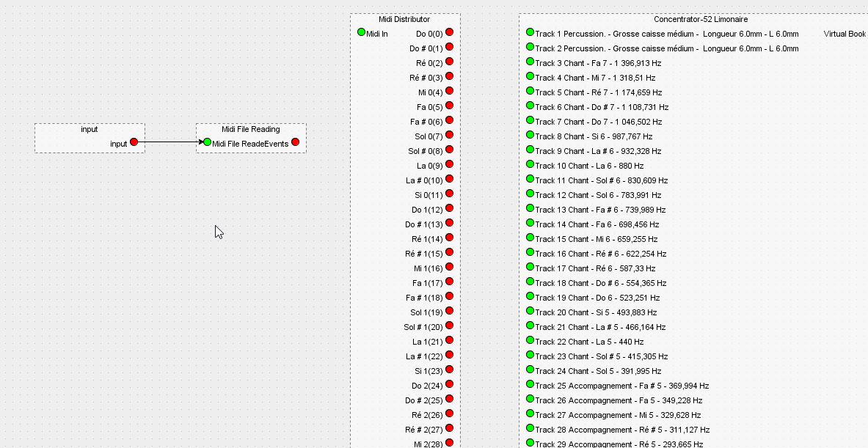Click the red Sol 1(19) output port
The width and height of the screenshot is (868, 448).
tap(449, 311)
